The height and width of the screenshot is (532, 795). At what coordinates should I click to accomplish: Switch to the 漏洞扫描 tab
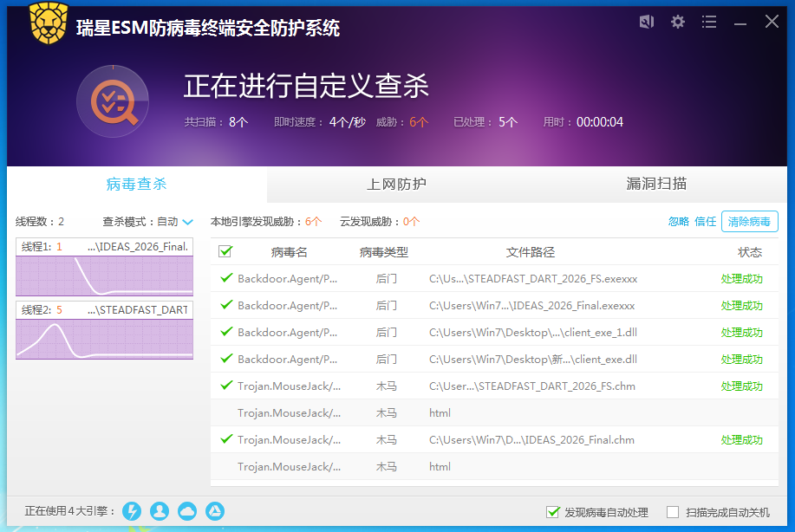coord(656,184)
